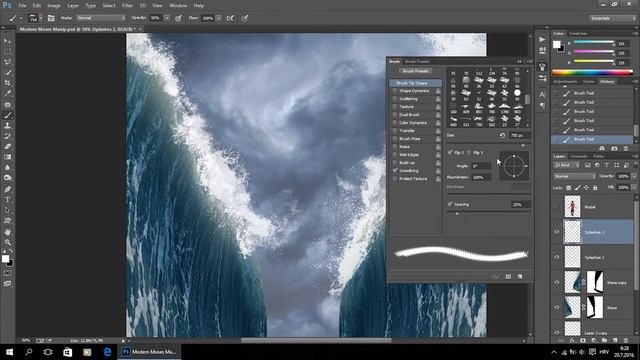Viewport: 640px width, 360px height.
Task: Select the Gradient tool
Action: click(7, 157)
